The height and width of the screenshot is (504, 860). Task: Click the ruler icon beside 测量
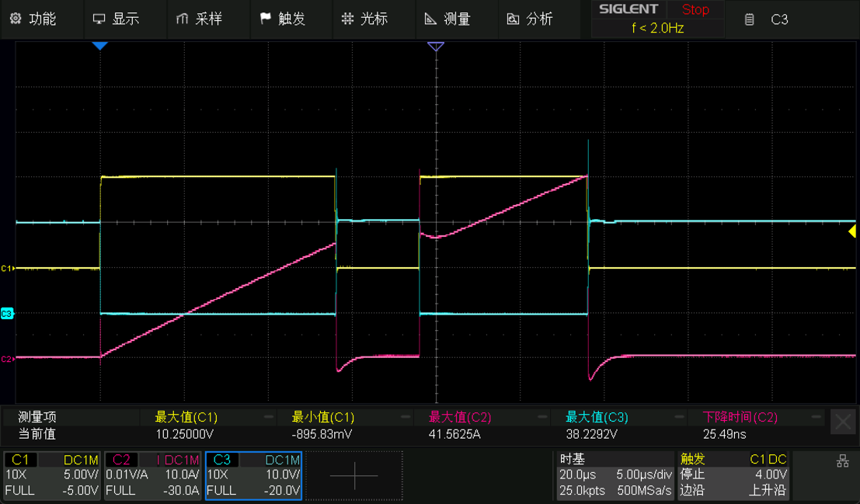pos(430,19)
